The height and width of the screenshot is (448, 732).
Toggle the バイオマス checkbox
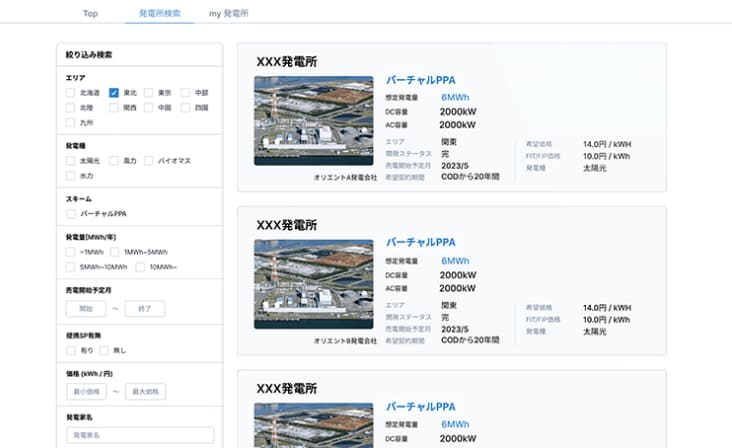click(x=149, y=160)
